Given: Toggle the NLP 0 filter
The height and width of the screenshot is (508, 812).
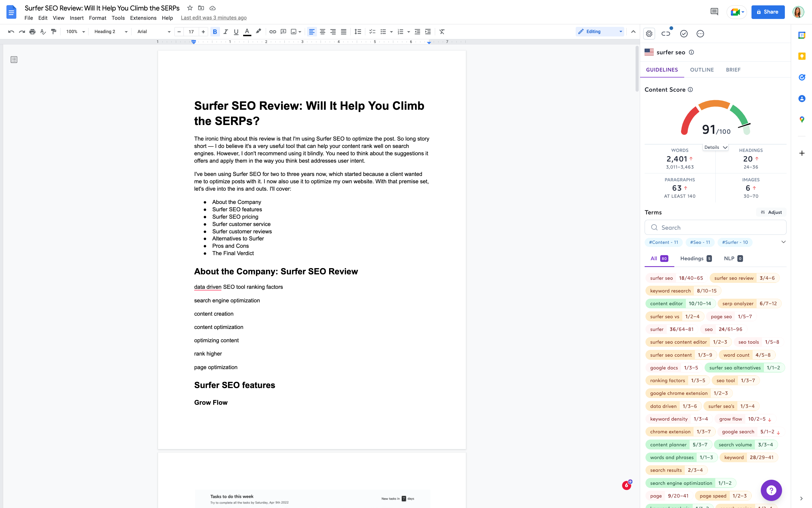Looking at the screenshot, I should (x=733, y=258).
